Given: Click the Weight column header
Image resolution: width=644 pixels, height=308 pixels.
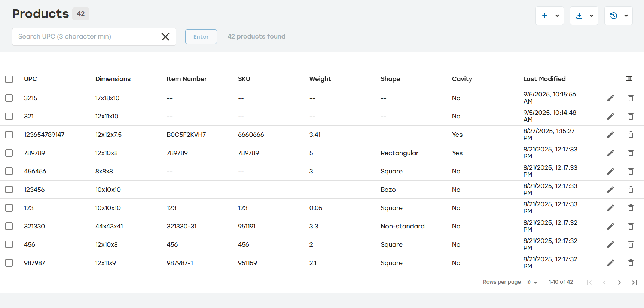Looking at the screenshot, I should (x=320, y=79).
